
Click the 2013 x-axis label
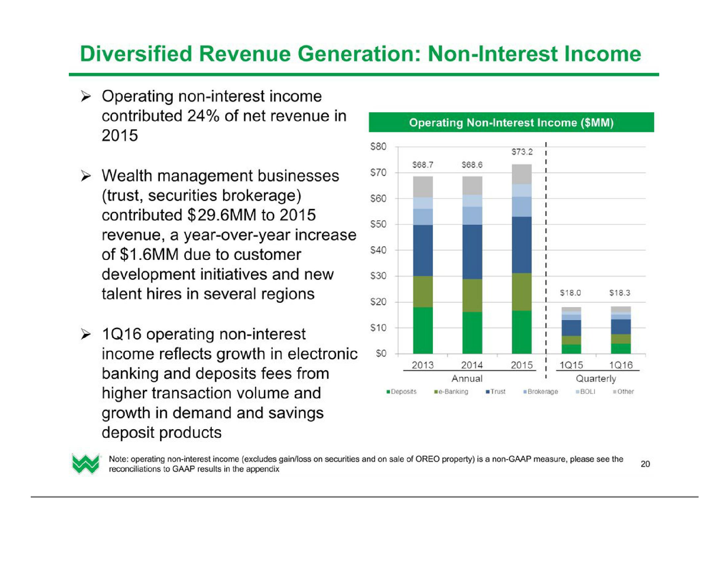tap(423, 365)
